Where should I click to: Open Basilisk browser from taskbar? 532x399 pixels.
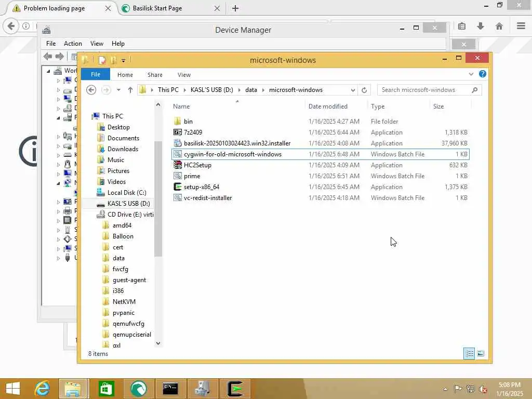138,389
